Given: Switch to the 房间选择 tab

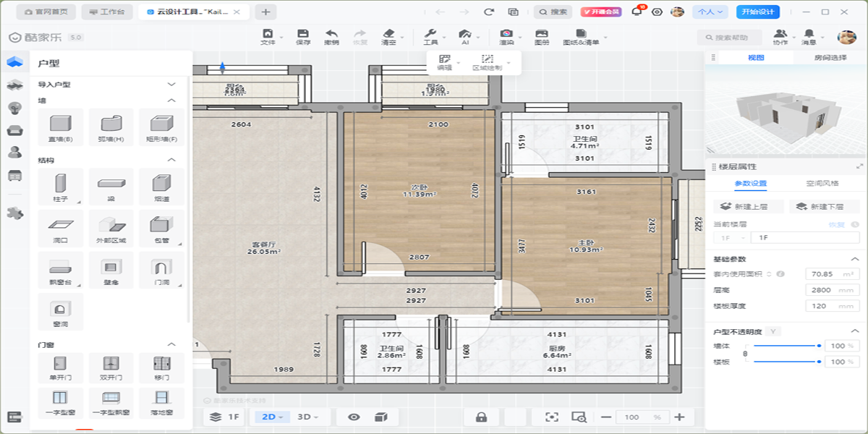Looking at the screenshot, I should [830, 58].
